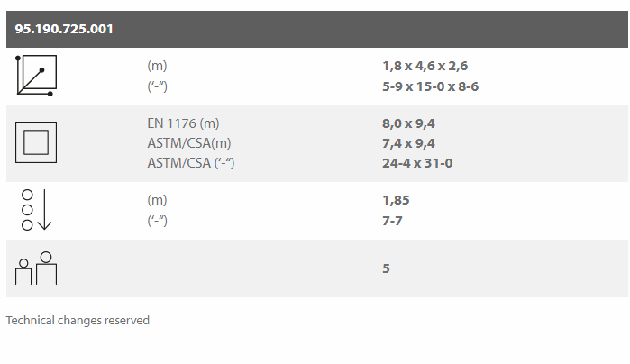
Task: Click the Technical changes reserved note
Action: point(78,320)
